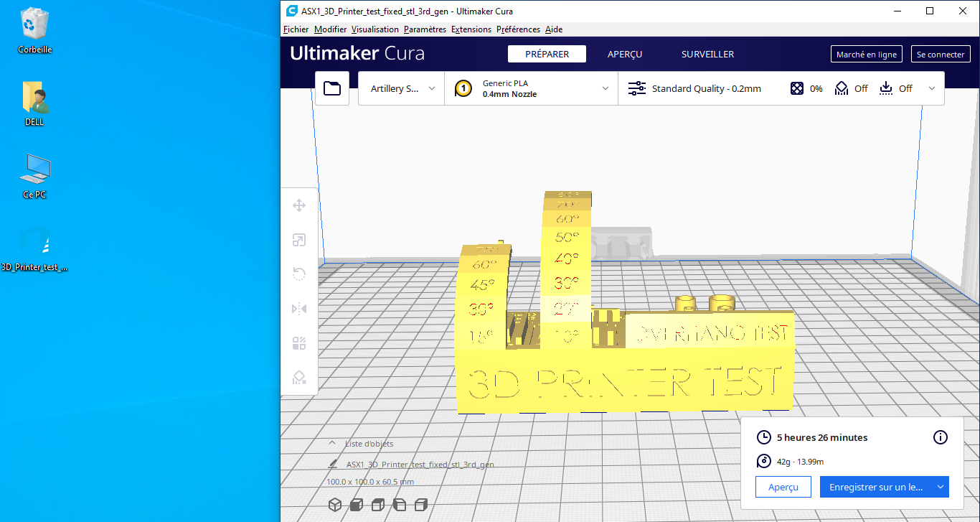The width and height of the screenshot is (980, 522).
Task: Select the 3D_Printer_test file on the desktop
Action: coord(35,249)
